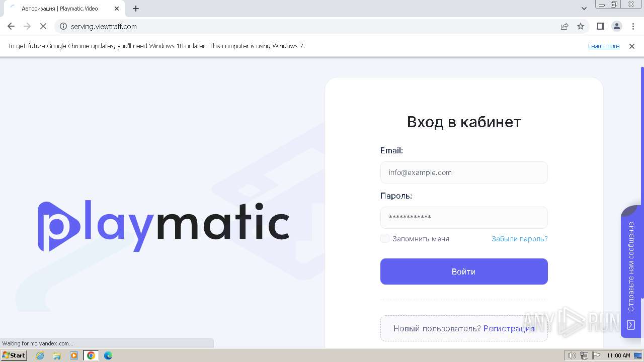This screenshot has height=362, width=644.
Task: Click the Playmatic logo
Action: [164, 226]
